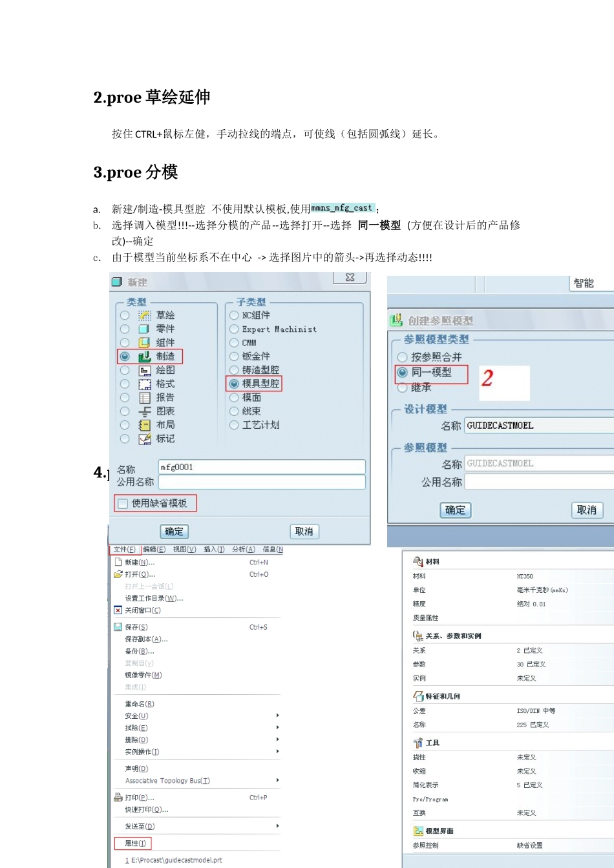Choose 设置工作目录(W) menu entry

[x=154, y=598]
